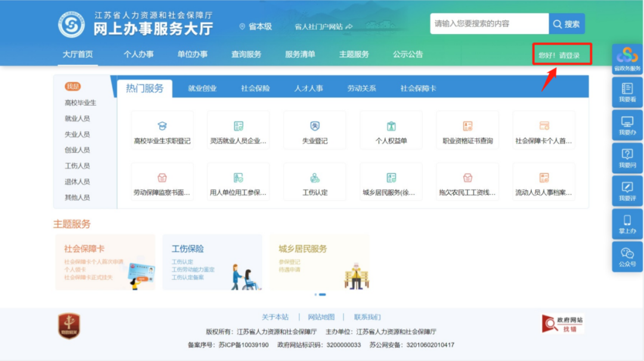Viewport: 644px width, 361px height.
Task: Click the search input field
Action: coord(489,24)
